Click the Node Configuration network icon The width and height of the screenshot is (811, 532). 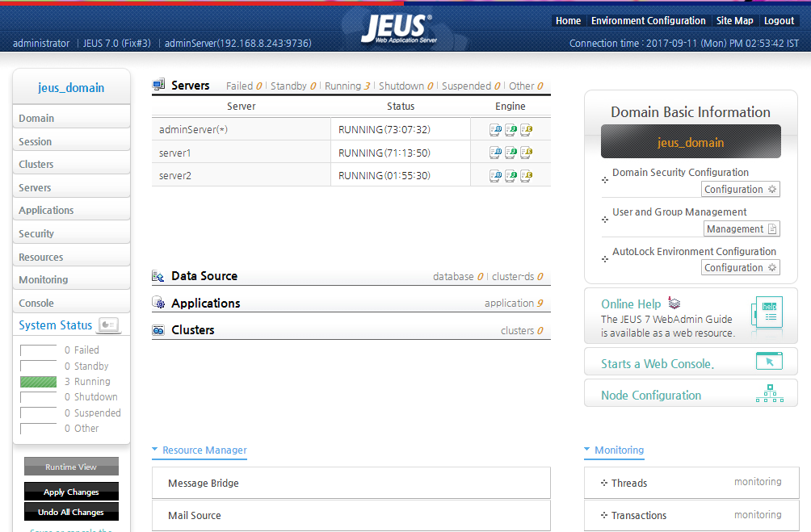(770, 393)
